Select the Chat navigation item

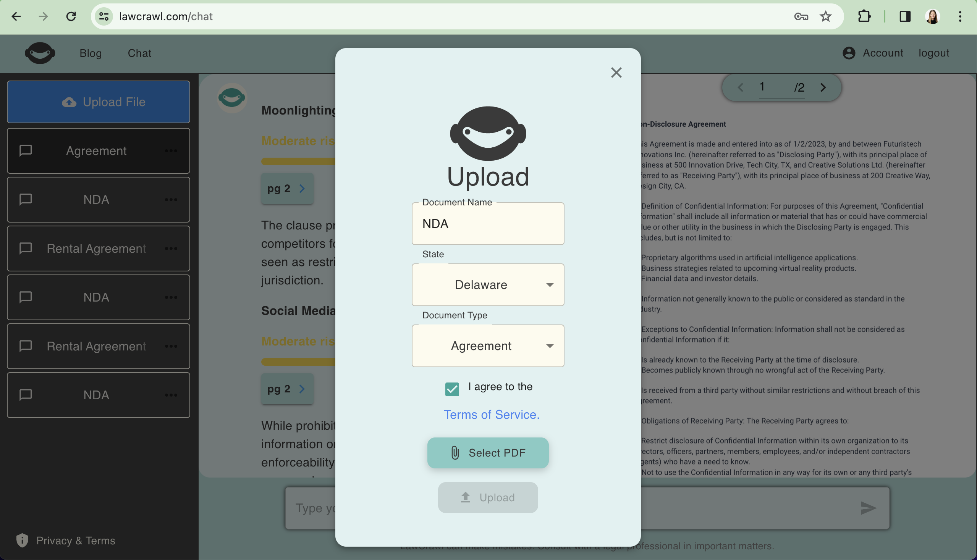point(139,53)
